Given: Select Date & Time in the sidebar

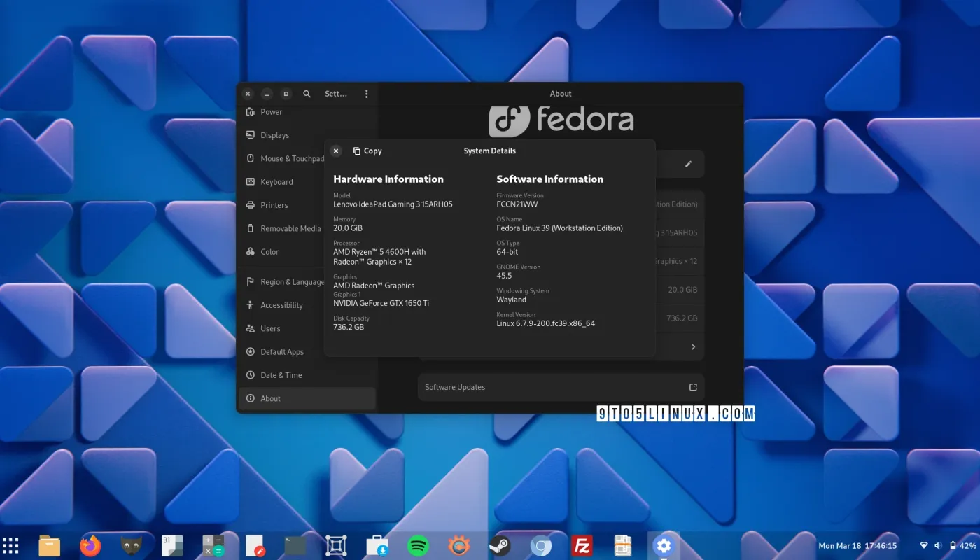Looking at the screenshot, I should click(307, 375).
